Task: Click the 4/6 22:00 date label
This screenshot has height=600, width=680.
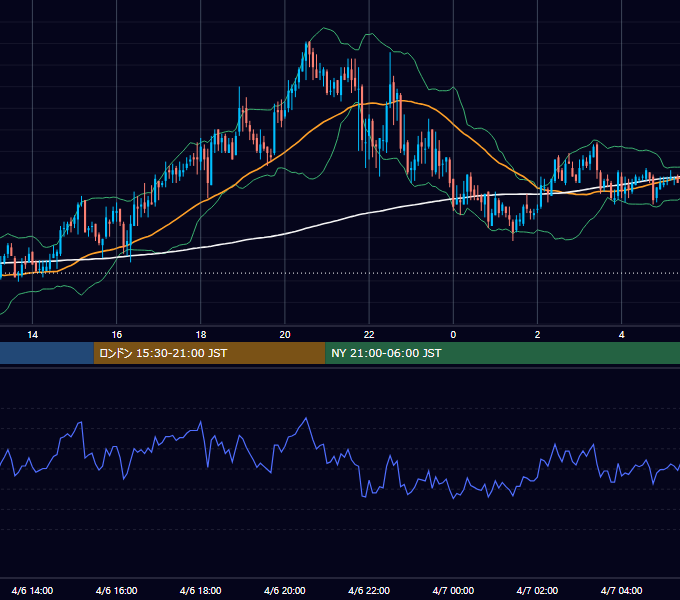Action: tap(369, 590)
